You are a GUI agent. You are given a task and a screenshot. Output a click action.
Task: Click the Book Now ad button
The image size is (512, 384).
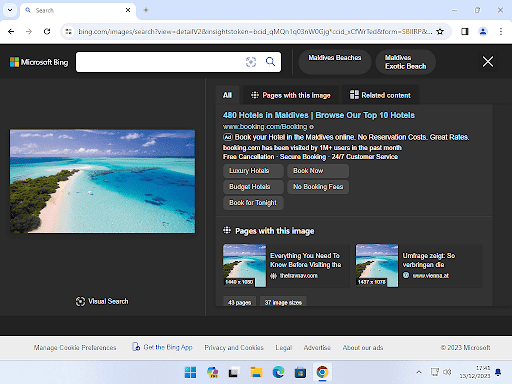318,171
